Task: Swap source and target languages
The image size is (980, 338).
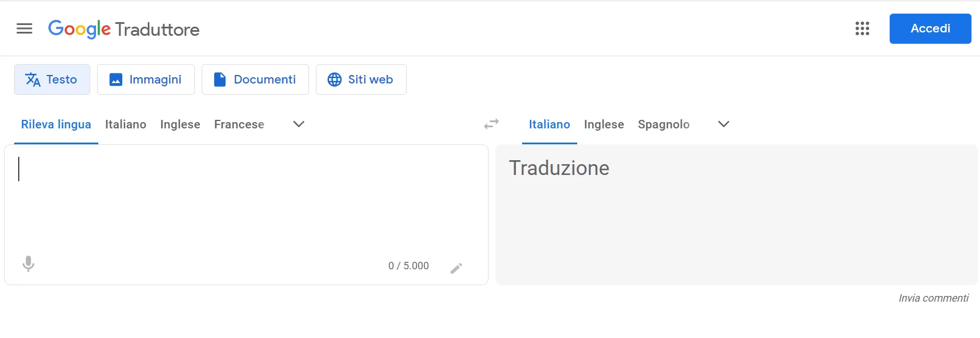Action: [491, 124]
